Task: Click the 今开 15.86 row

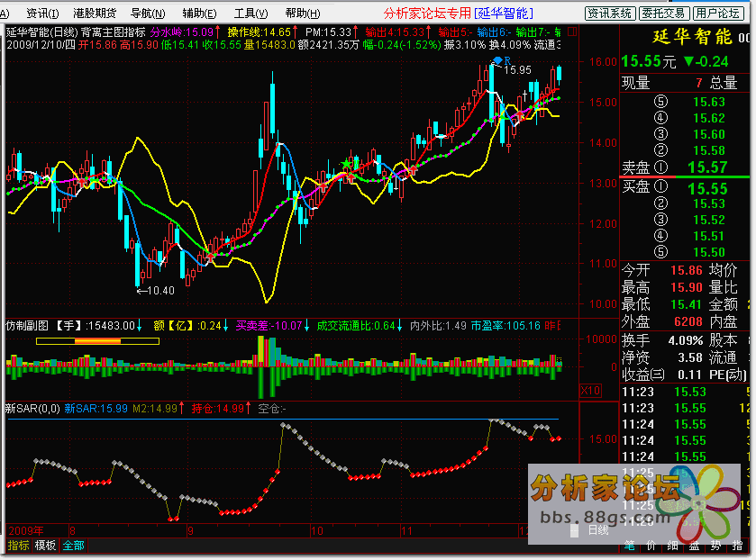Action: pos(662,270)
